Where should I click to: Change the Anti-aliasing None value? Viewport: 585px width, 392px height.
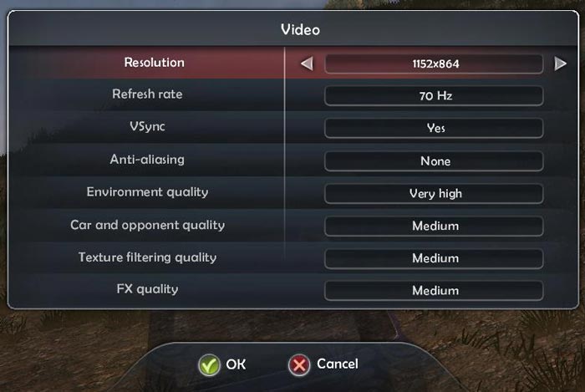(434, 160)
